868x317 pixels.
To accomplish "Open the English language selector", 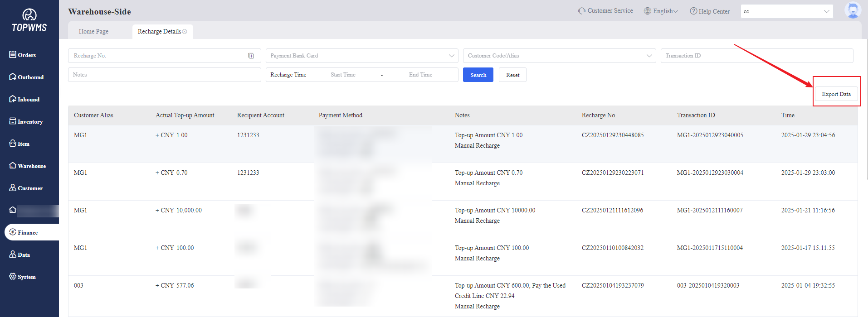I will (x=661, y=11).
